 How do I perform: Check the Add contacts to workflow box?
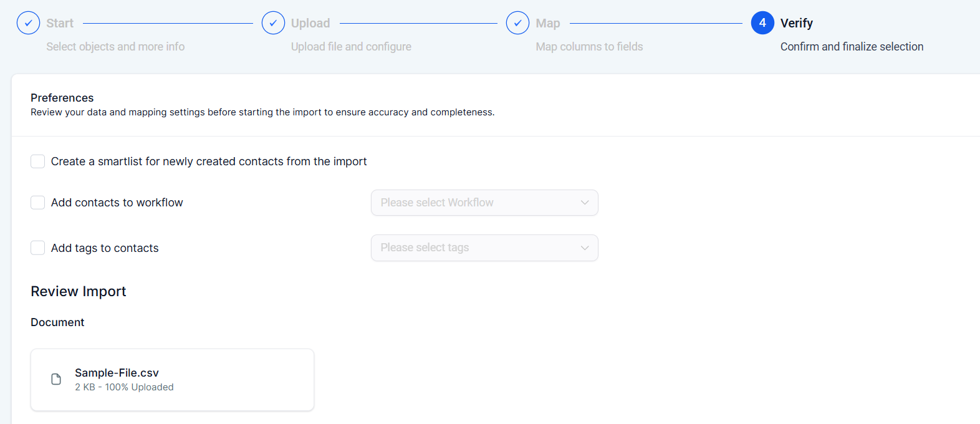click(x=38, y=203)
